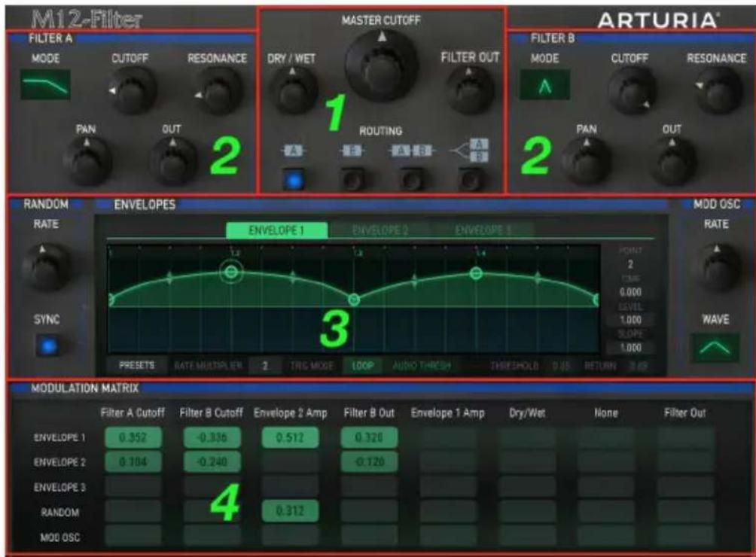The width and height of the screenshot is (756, 557).
Task: Open the Filter B Out destination header
Action: [369, 412]
